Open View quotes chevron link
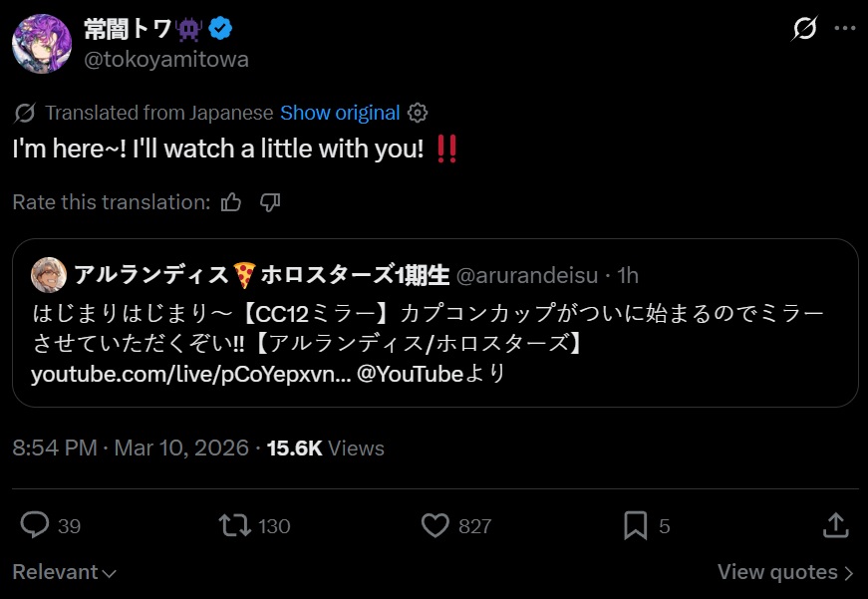 tap(785, 572)
